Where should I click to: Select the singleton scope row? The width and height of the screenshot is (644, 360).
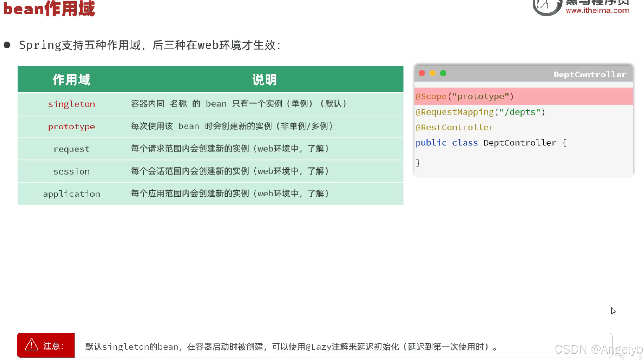pyautogui.click(x=72, y=104)
